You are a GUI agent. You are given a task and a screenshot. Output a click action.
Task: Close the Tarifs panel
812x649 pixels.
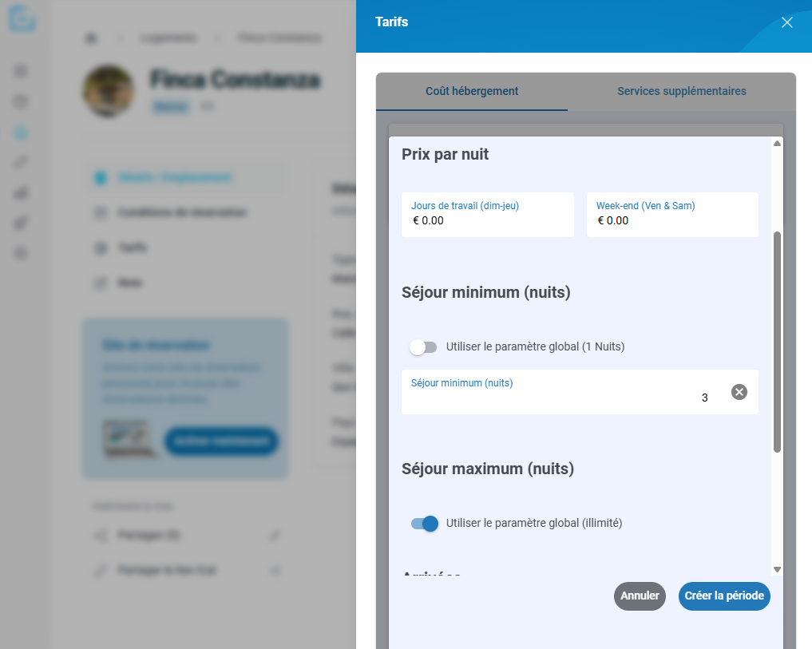(786, 22)
